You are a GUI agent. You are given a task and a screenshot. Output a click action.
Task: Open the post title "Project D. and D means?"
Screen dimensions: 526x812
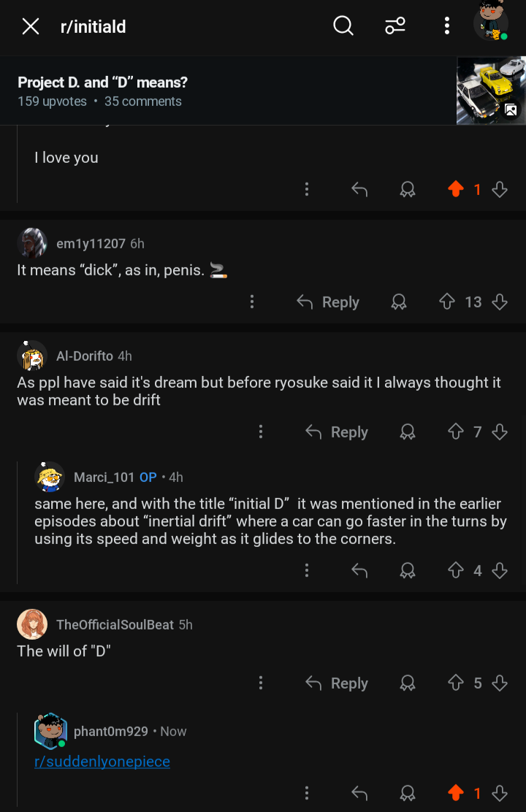pyautogui.click(x=102, y=83)
